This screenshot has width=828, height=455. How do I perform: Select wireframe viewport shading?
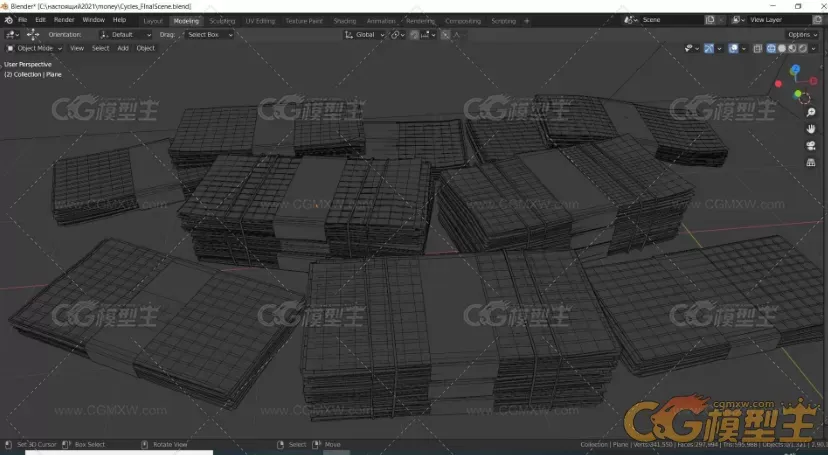771,48
